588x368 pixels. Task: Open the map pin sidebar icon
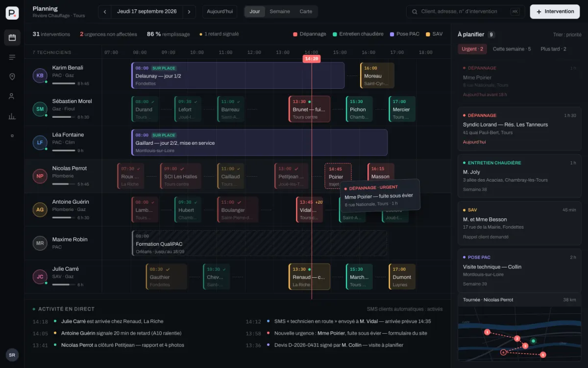click(12, 77)
